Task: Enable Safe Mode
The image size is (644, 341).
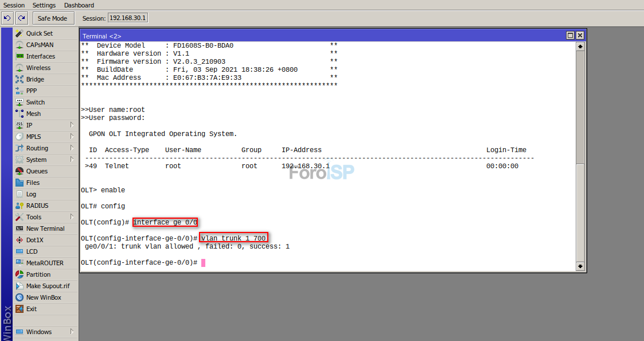Action: (53, 18)
